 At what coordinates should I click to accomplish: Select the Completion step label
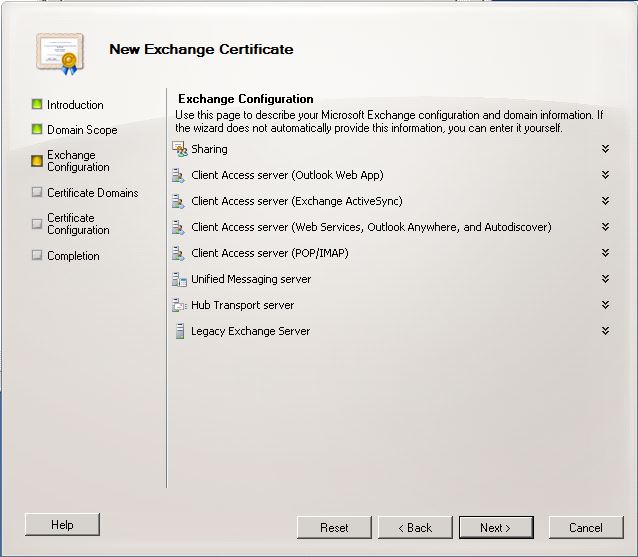73,256
